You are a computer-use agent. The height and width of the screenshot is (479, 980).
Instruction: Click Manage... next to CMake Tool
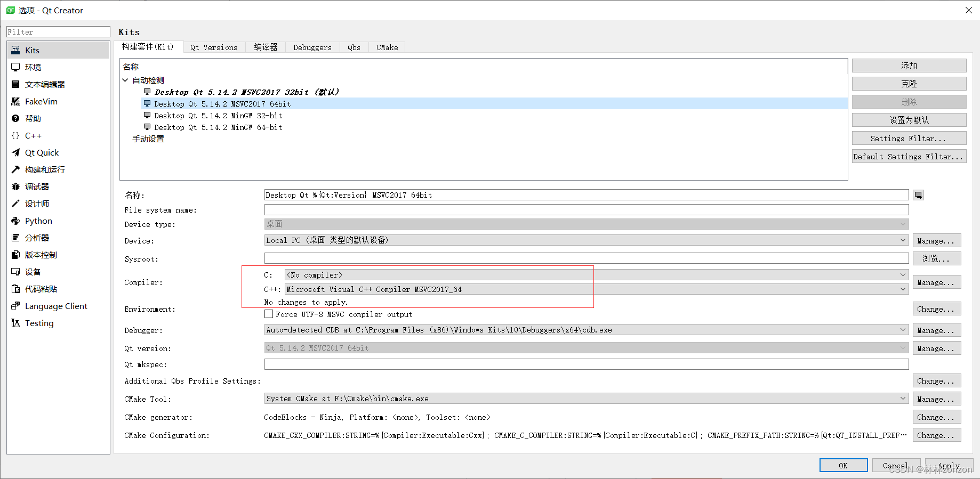(937, 399)
